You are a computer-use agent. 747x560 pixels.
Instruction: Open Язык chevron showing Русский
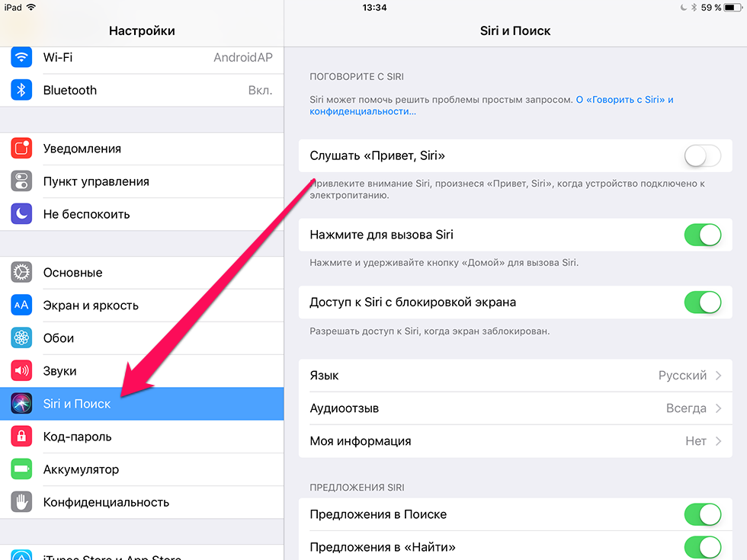coord(718,376)
